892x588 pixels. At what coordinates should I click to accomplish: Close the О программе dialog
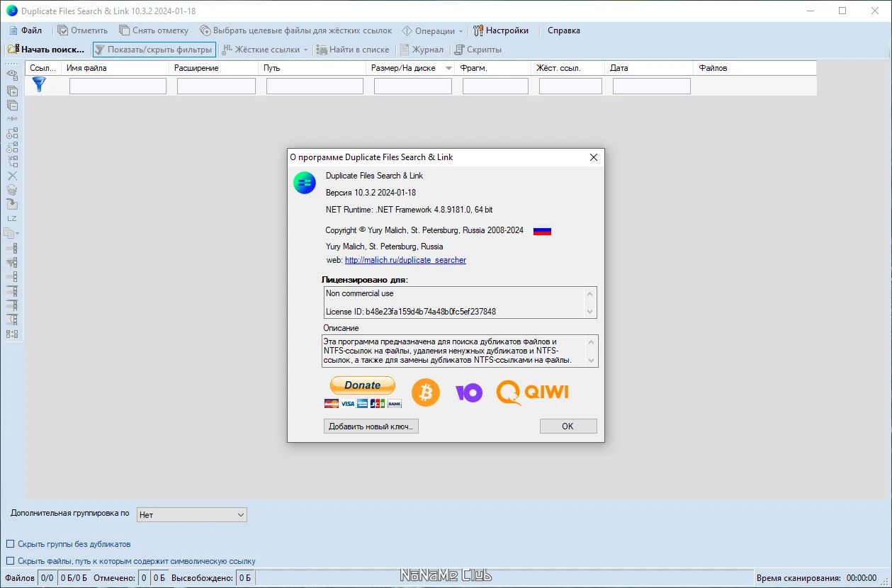(x=594, y=157)
